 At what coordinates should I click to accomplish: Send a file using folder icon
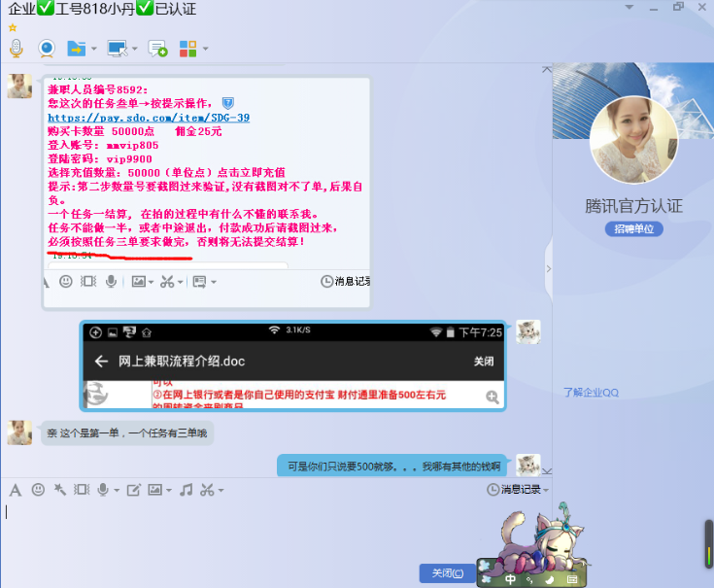(x=77, y=49)
